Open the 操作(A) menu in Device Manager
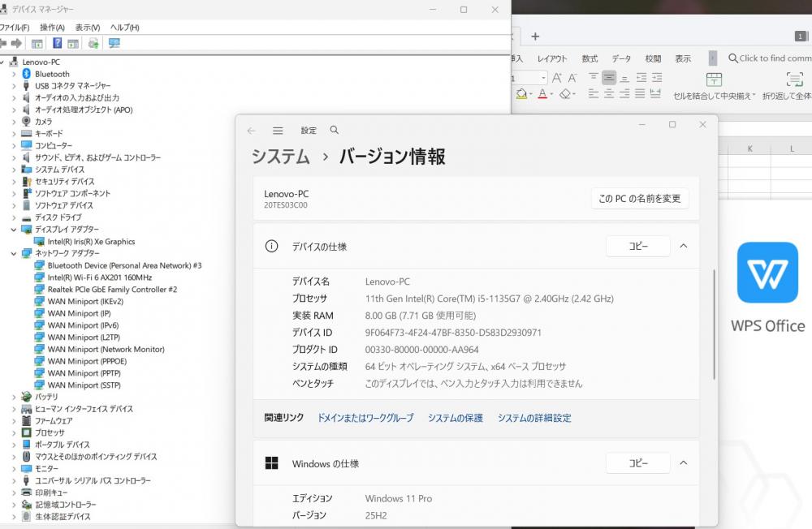 coord(53,28)
